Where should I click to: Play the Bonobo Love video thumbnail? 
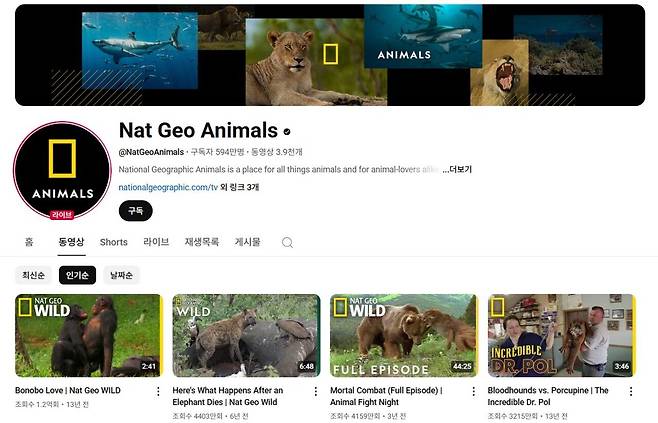(88, 334)
